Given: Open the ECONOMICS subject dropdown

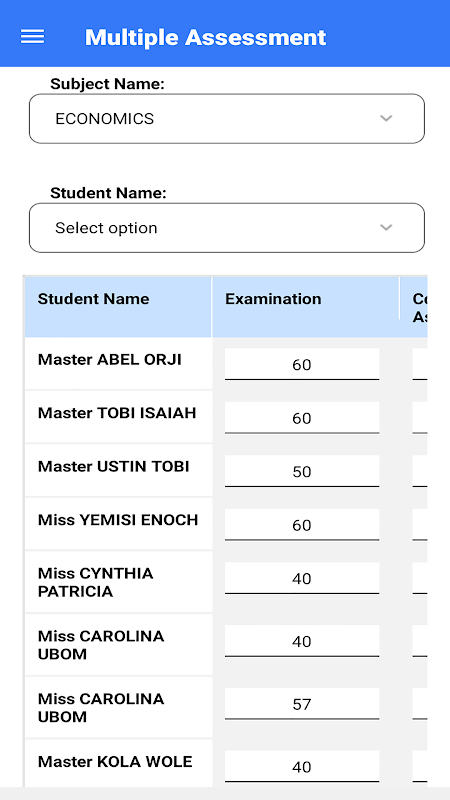Looking at the screenshot, I should 227,118.
